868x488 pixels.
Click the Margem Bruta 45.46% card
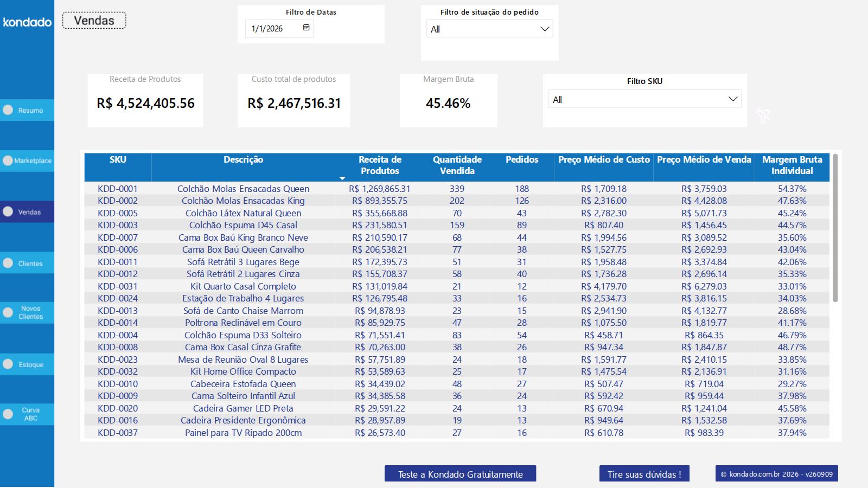pyautogui.click(x=448, y=100)
